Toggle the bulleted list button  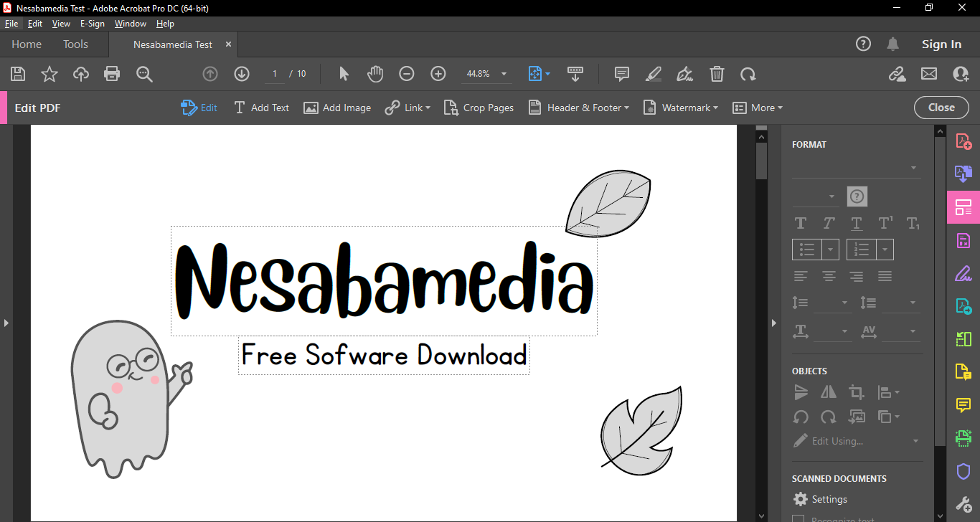pyautogui.click(x=807, y=250)
